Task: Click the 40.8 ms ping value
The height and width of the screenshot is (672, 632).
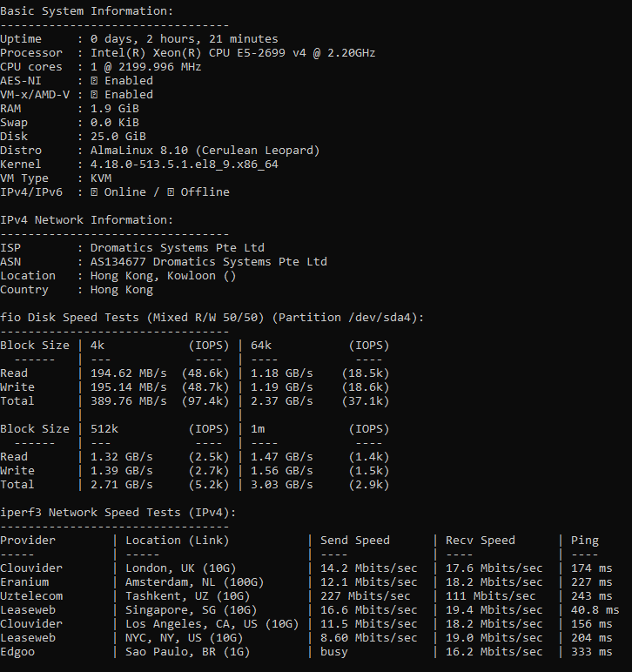Action: (592, 610)
